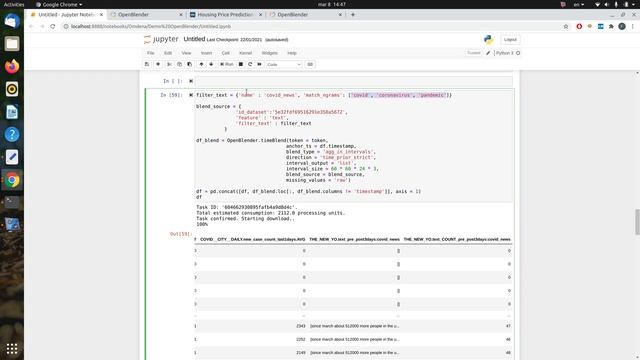Move selected cell up with arrow icon
This screenshot has width=640, height=360.
coord(201,64)
